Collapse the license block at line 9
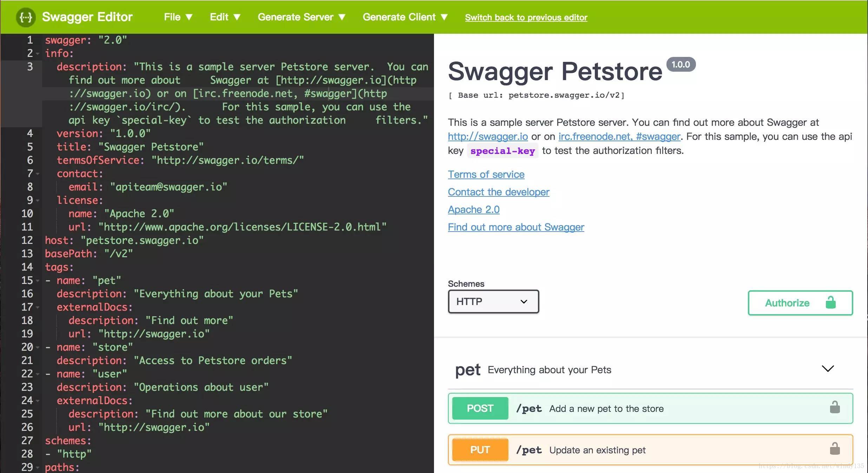The height and width of the screenshot is (473, 868). pyautogui.click(x=38, y=201)
